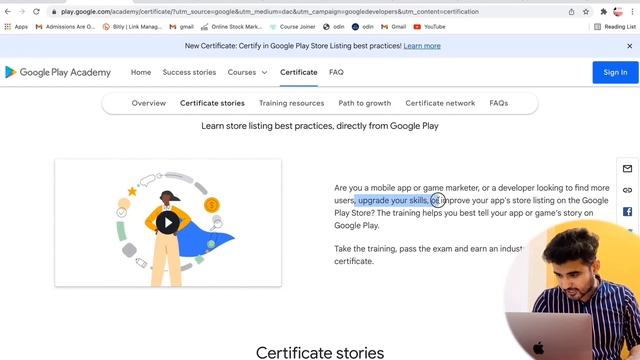Click Learn more link in banner
640x360 pixels.
[422, 46]
